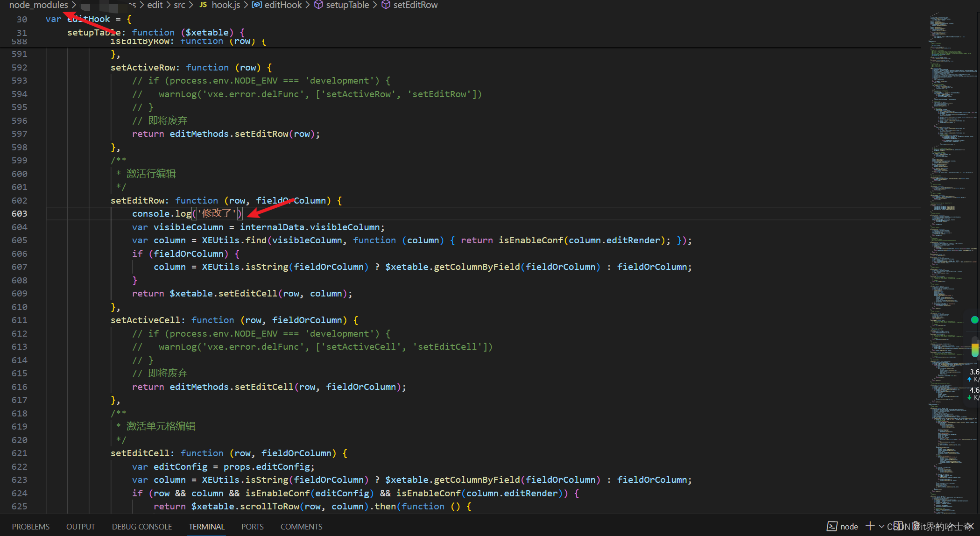Click line number 621 in the gutter
980x536 pixels.
pos(19,453)
